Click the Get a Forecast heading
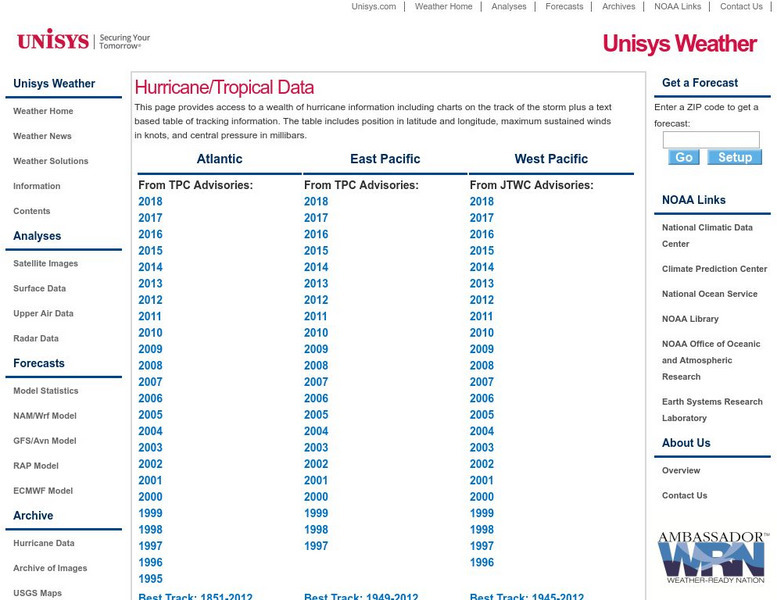The height and width of the screenshot is (600, 777). point(700,83)
